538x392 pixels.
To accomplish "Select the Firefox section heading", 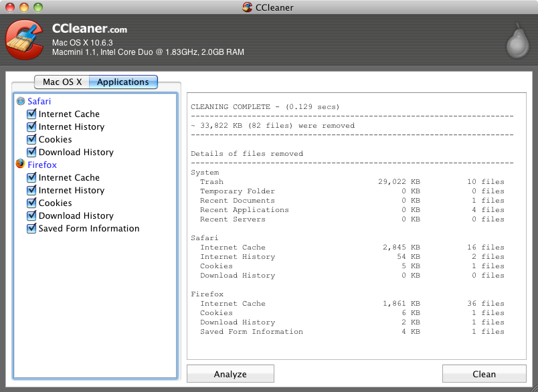I will point(42,165).
